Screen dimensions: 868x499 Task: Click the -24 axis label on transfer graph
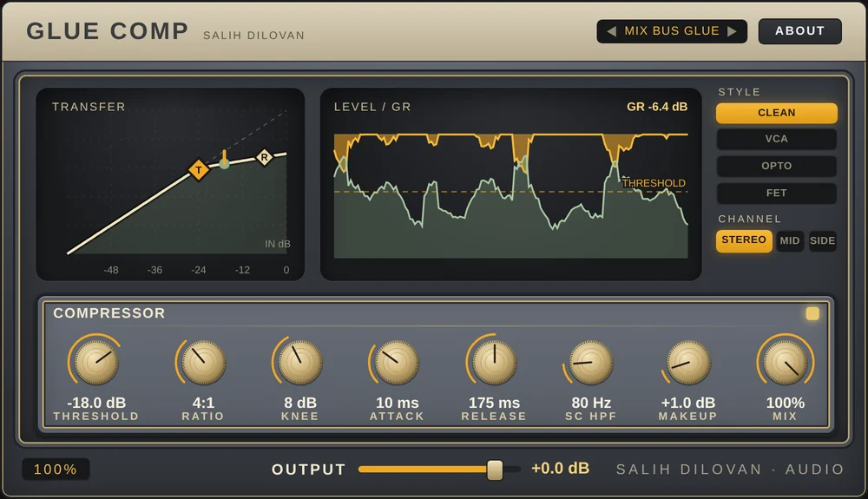tap(198, 270)
